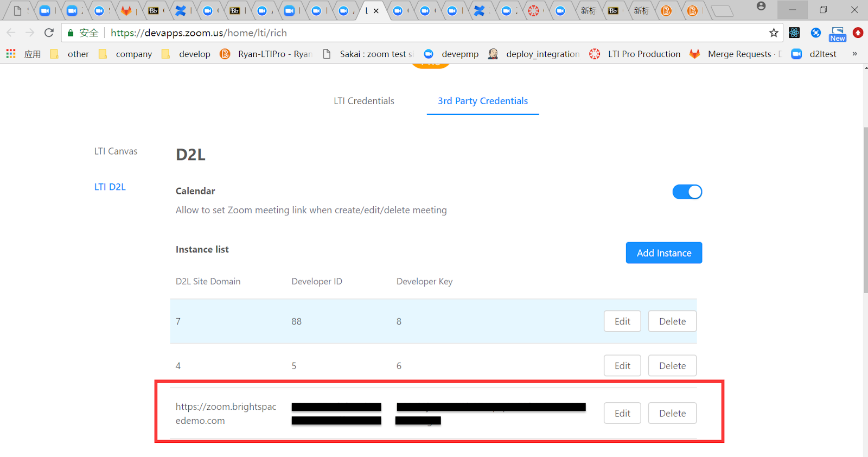Delete the zoom.brightspacedemo.com instance
This screenshot has width=868, height=457.
pyautogui.click(x=672, y=414)
